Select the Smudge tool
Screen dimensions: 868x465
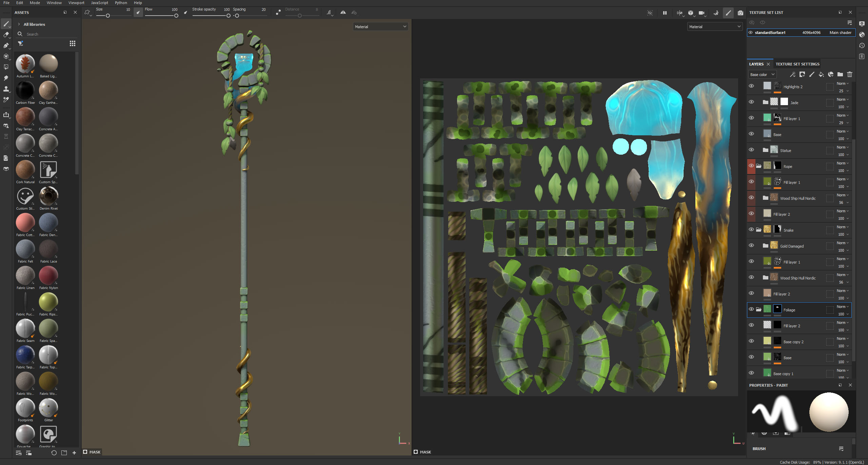coord(6,78)
